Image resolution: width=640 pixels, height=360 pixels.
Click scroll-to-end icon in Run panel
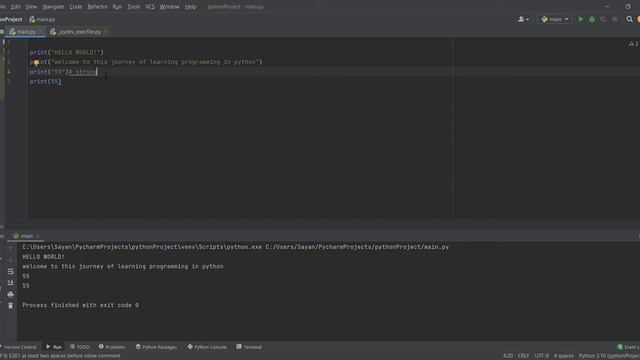[x=11, y=282]
